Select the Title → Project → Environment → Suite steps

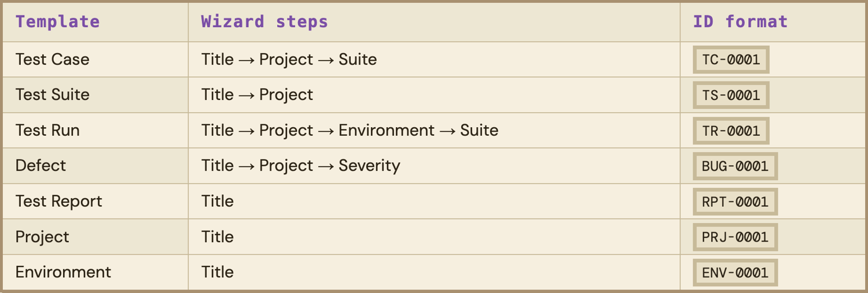pos(350,131)
